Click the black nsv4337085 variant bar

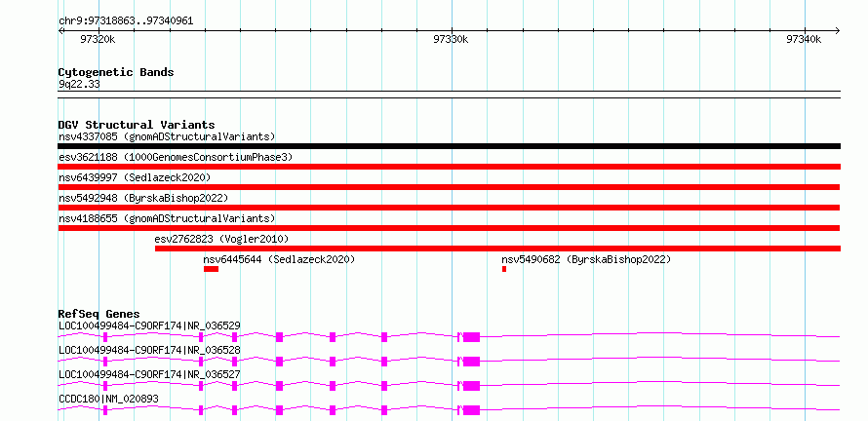coord(449,146)
